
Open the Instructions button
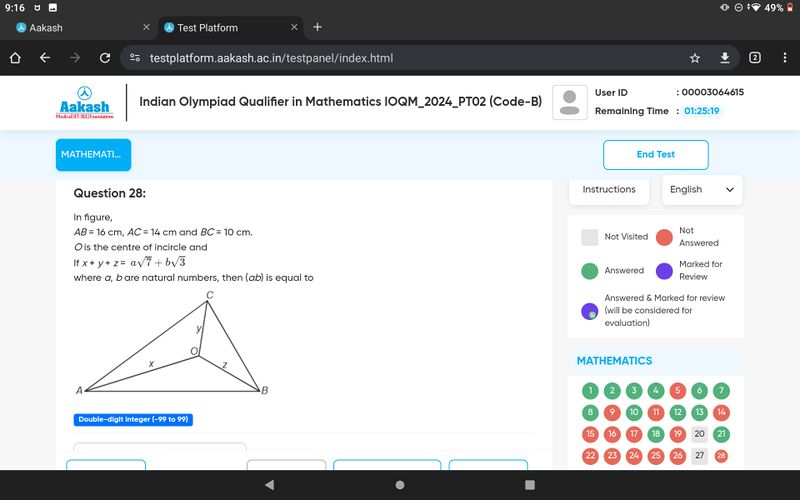[608, 190]
